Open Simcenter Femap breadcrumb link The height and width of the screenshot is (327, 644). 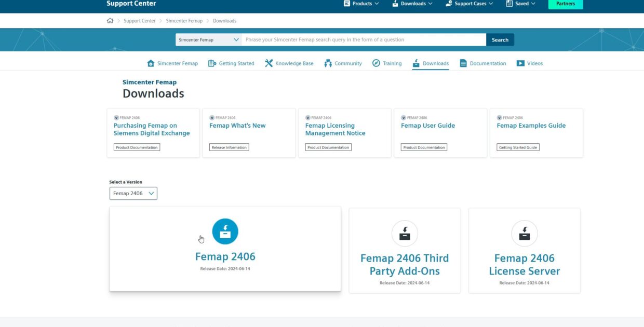184,21
